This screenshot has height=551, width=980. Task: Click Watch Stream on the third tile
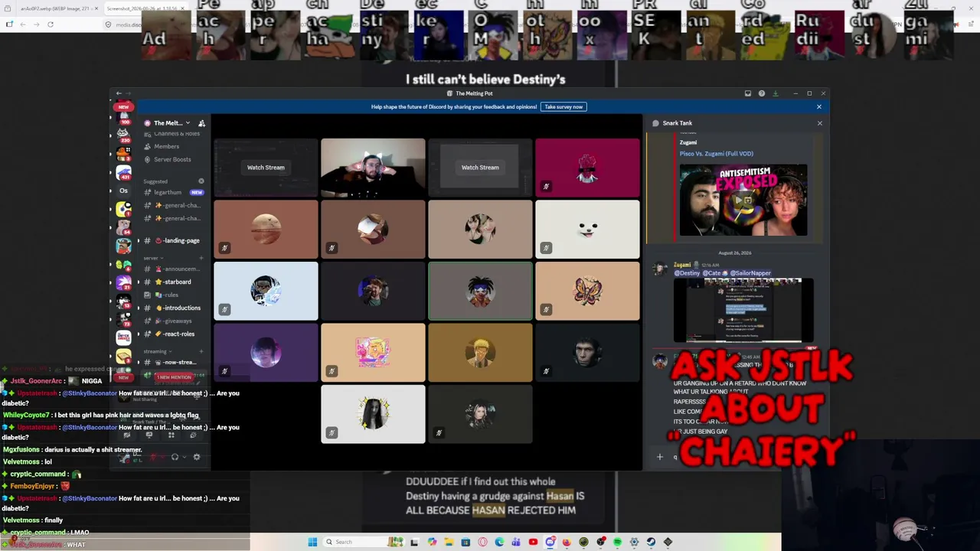click(480, 168)
